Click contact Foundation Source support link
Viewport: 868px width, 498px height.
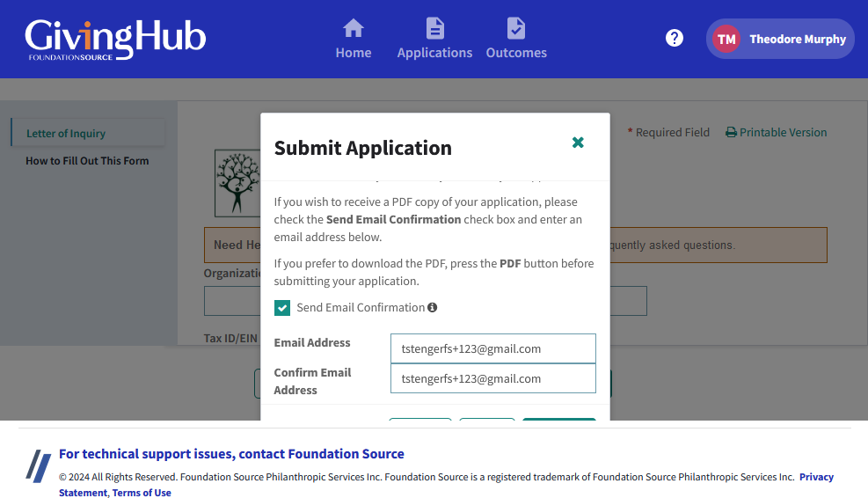(x=231, y=454)
